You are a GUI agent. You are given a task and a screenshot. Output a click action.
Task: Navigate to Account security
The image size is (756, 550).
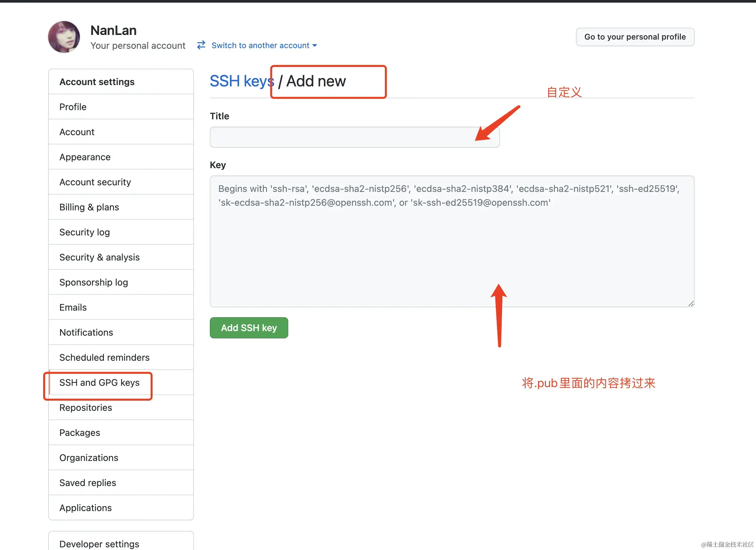[95, 182]
